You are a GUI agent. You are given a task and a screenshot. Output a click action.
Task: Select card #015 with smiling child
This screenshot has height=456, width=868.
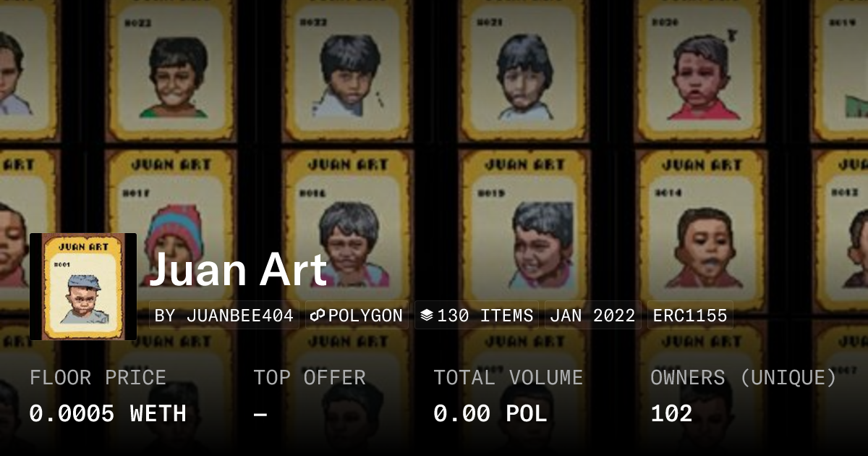tap(524, 228)
